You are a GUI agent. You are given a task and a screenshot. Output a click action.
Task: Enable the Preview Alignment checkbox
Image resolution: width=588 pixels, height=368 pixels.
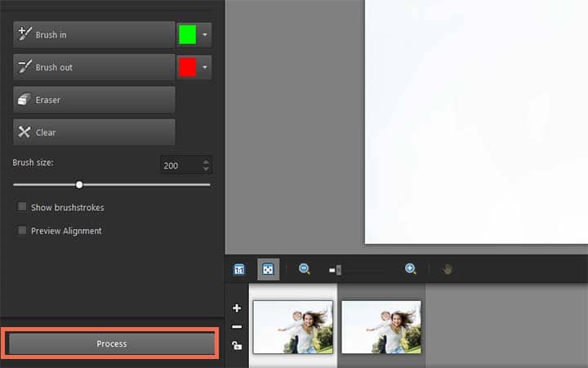click(22, 230)
